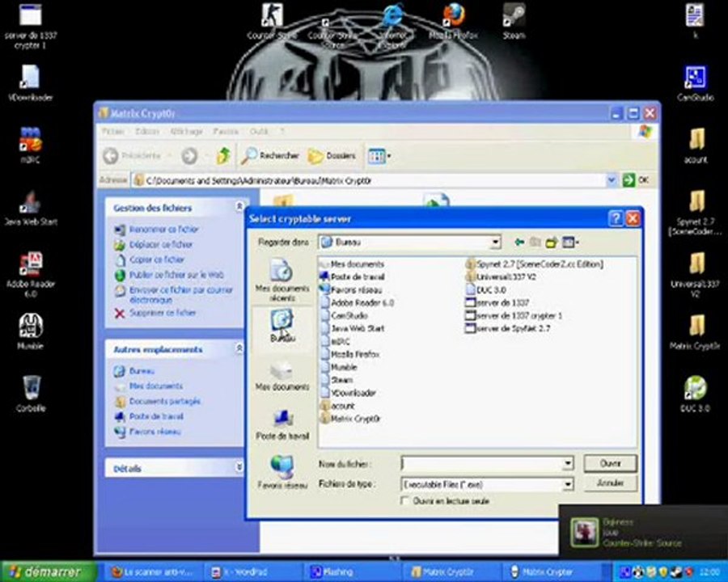Screen dimensions: 728x582
Task: Click Rechercher search in Explorer toolbar
Action: (x=270, y=155)
